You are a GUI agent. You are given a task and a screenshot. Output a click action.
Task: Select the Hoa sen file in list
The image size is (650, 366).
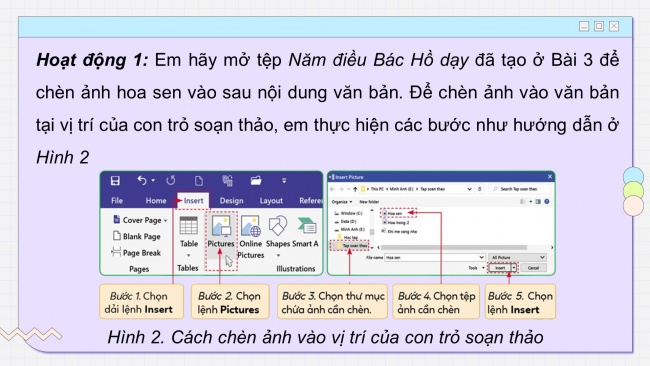392,213
